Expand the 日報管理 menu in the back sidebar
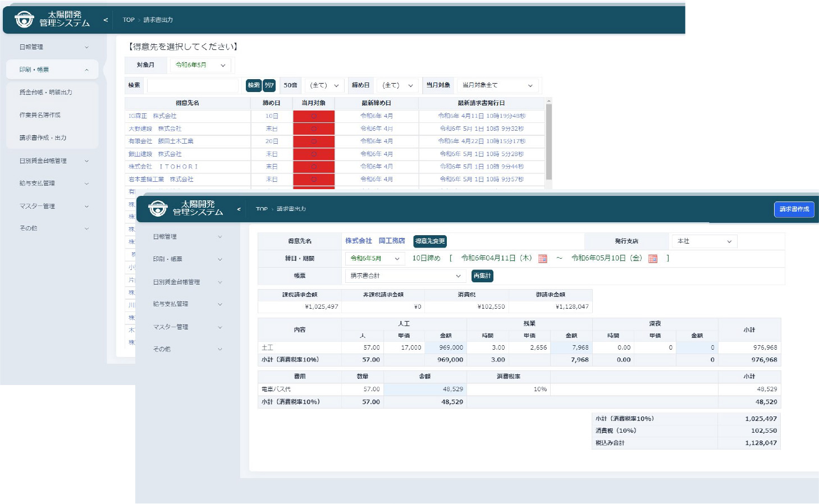This screenshot has width=819, height=504. point(53,47)
